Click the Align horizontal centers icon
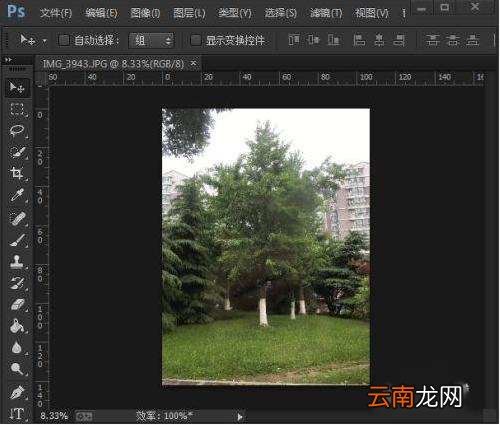 click(x=379, y=40)
